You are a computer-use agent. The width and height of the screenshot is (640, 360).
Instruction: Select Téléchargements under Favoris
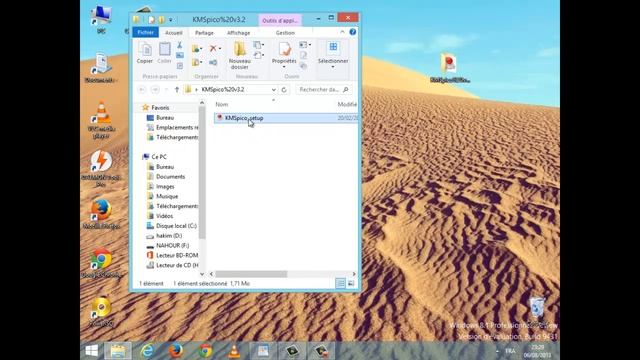coord(173,137)
